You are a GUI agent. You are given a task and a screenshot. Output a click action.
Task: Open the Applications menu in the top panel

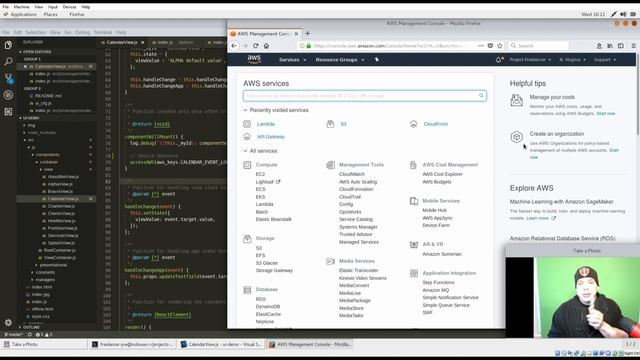click(23, 14)
